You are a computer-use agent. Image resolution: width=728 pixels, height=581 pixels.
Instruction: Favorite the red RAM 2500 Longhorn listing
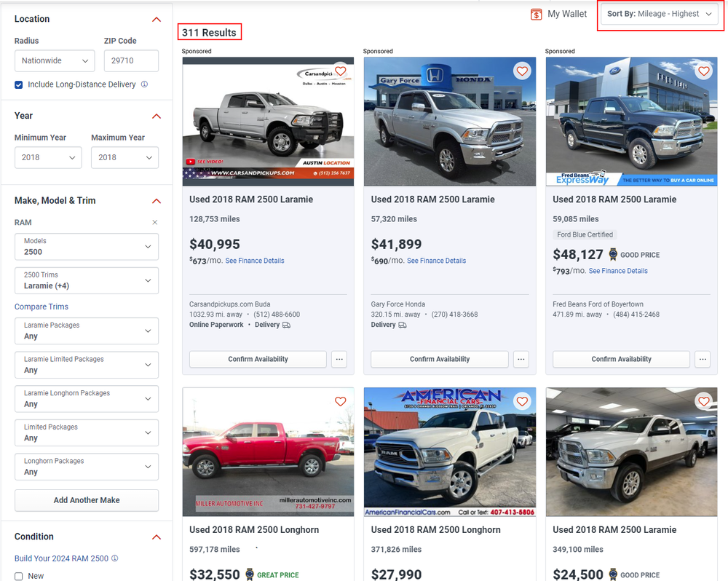340,401
